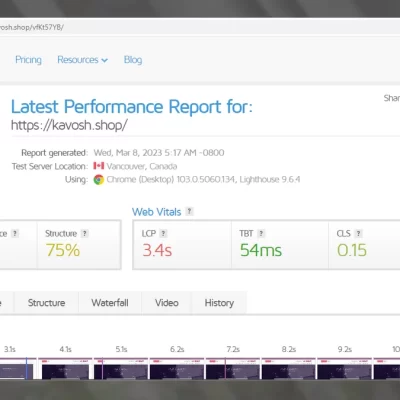
Task: Select the 6.2s filmstrip thumbnail
Action: (x=177, y=369)
